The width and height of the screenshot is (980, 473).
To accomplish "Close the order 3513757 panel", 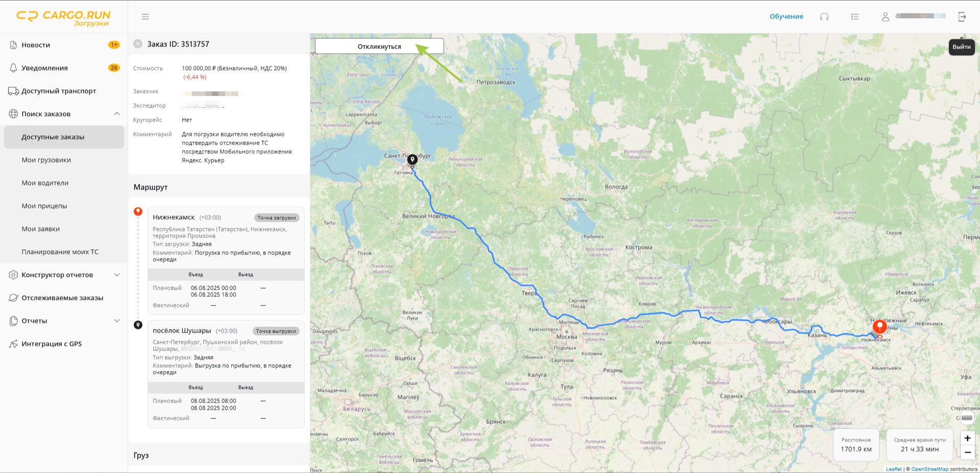I will [138, 44].
